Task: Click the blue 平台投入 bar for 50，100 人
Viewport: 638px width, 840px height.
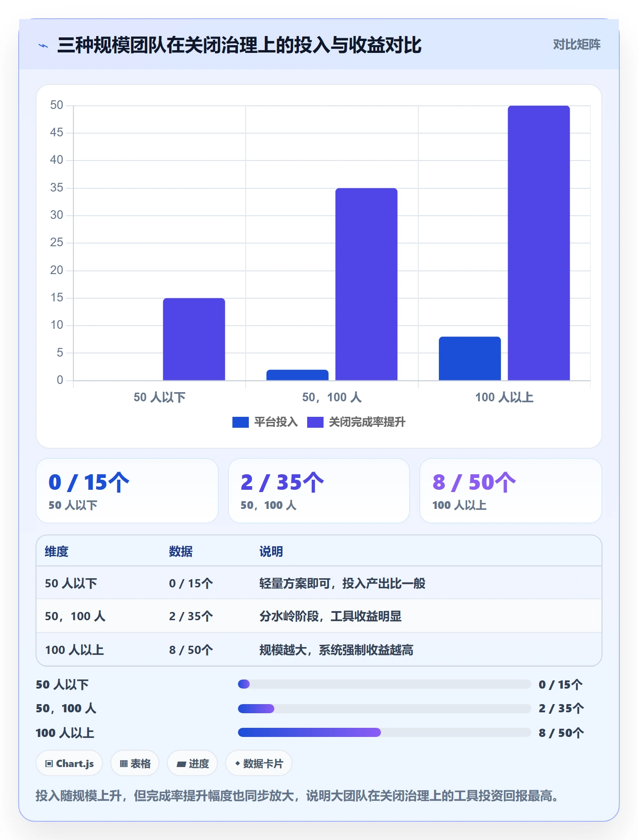Action: 298,375
